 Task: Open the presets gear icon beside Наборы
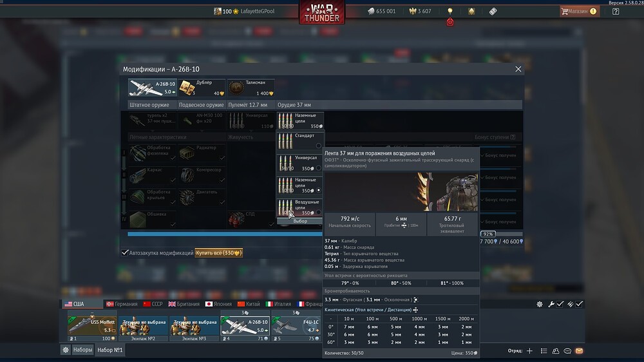[x=65, y=350]
